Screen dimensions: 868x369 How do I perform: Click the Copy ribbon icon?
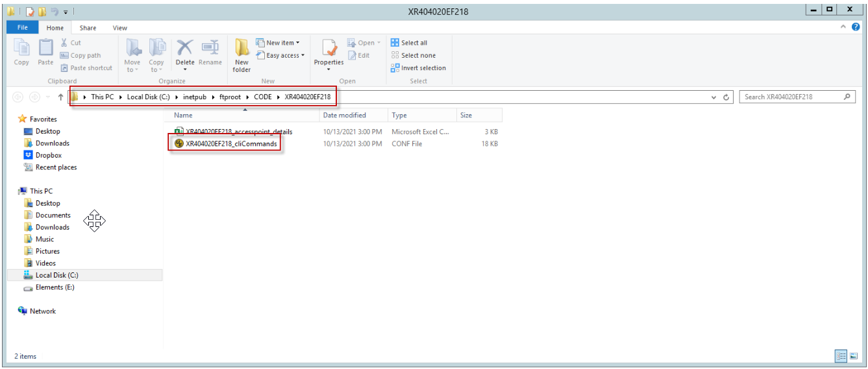click(x=21, y=52)
